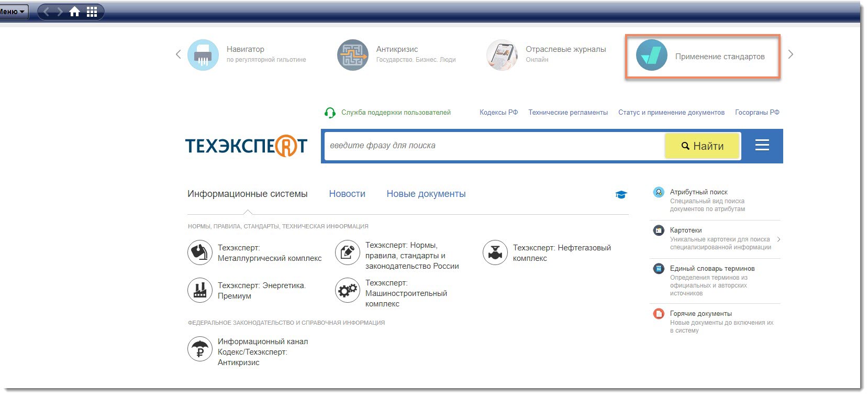This screenshot has width=868, height=396.
Task: Open Техэксперт: Металлургический комплекс
Action: pyautogui.click(x=270, y=253)
